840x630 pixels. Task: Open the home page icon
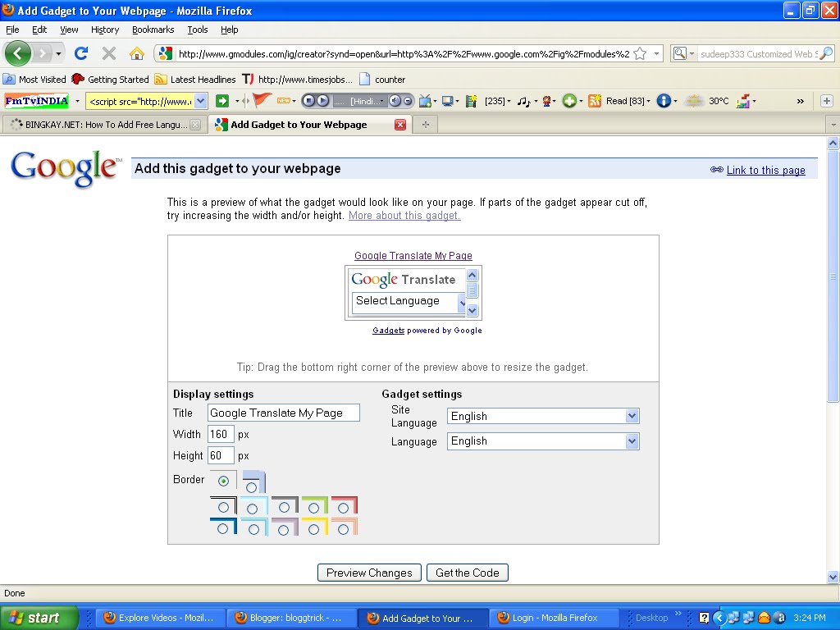pyautogui.click(x=137, y=53)
